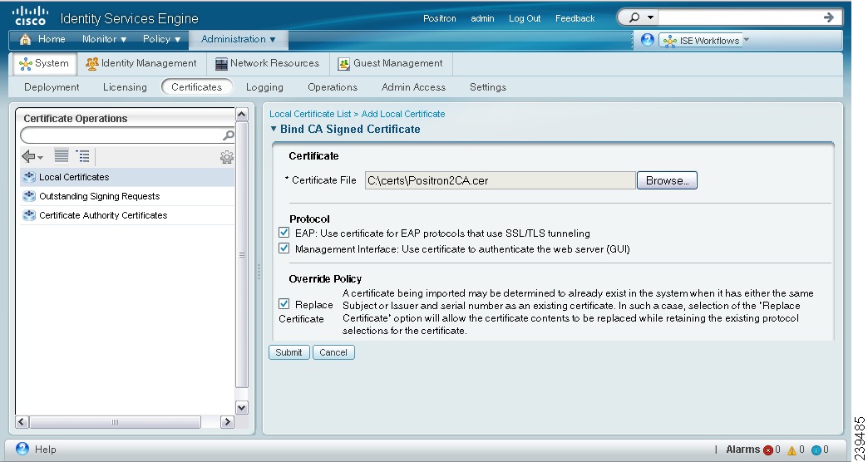
Task: Click the yellow warning alarms icon
Action: (x=792, y=450)
